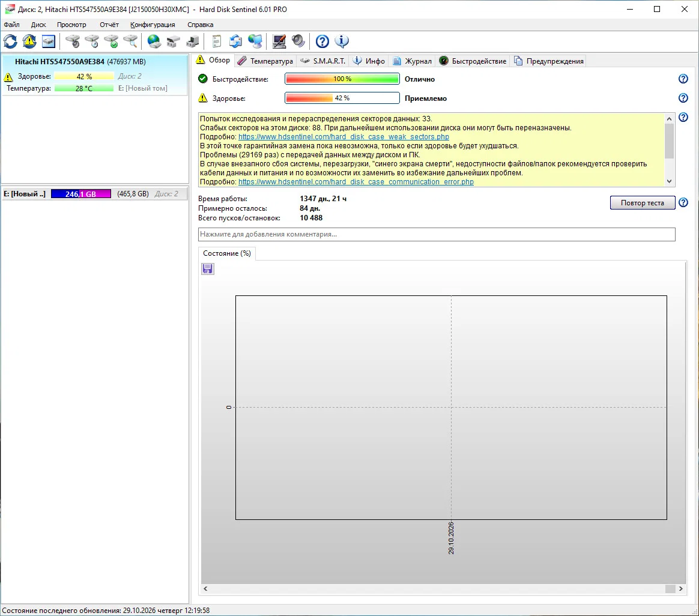Open the weak sectors hdsentinel.com link

343,137
